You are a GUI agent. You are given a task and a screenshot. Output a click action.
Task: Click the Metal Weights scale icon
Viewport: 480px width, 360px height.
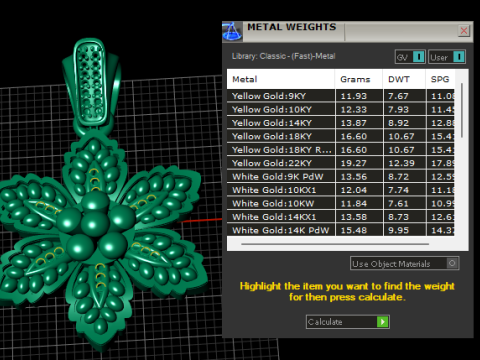[232, 32]
